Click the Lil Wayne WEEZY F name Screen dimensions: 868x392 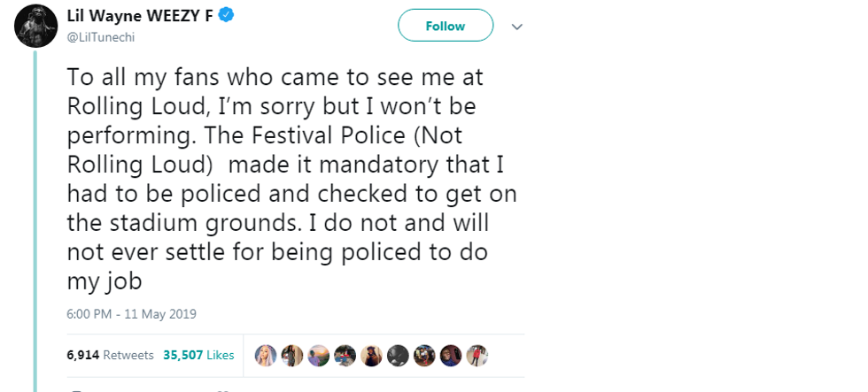point(140,15)
